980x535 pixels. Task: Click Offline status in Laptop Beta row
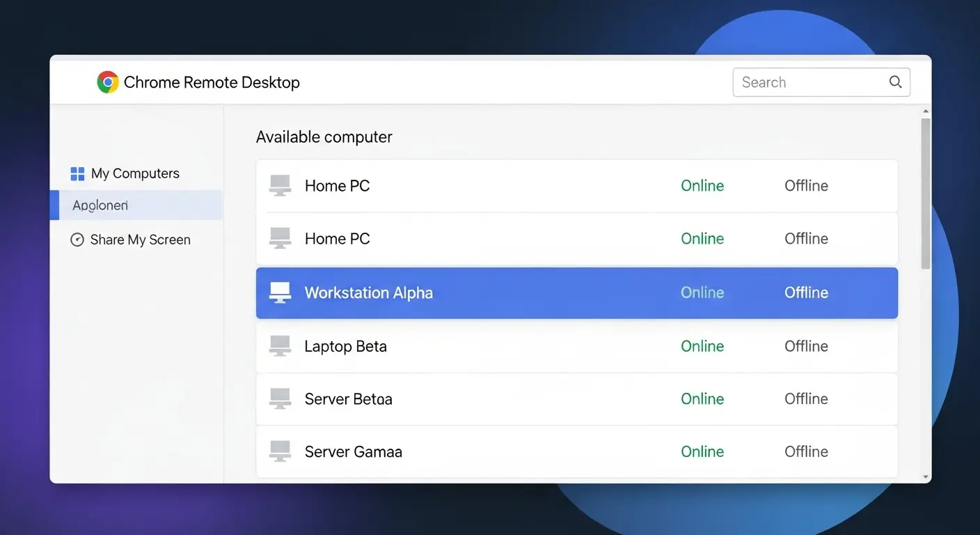[806, 346]
